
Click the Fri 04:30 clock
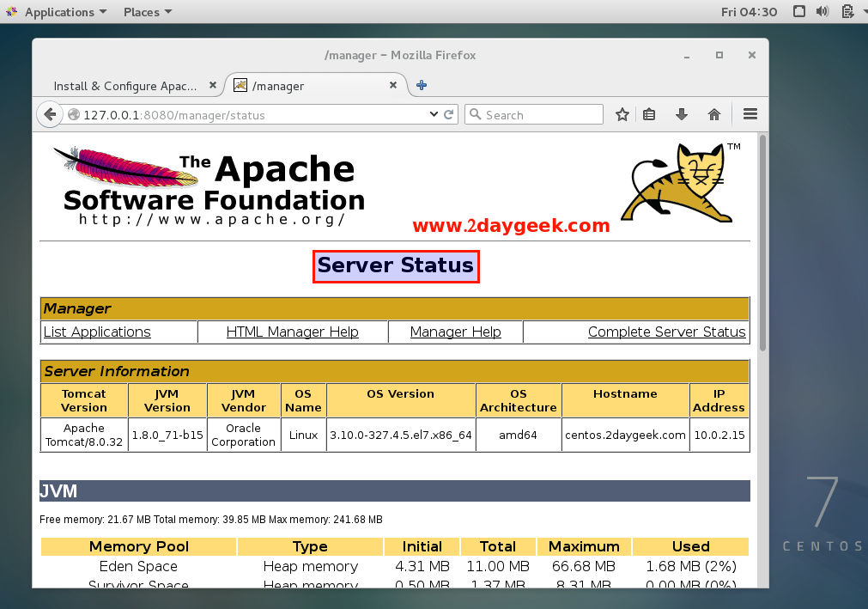click(x=749, y=12)
